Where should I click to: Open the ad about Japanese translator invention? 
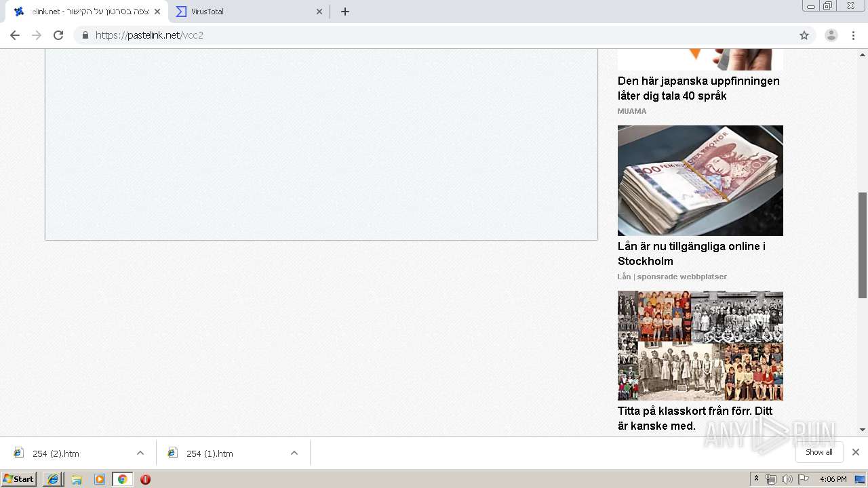tap(698, 88)
